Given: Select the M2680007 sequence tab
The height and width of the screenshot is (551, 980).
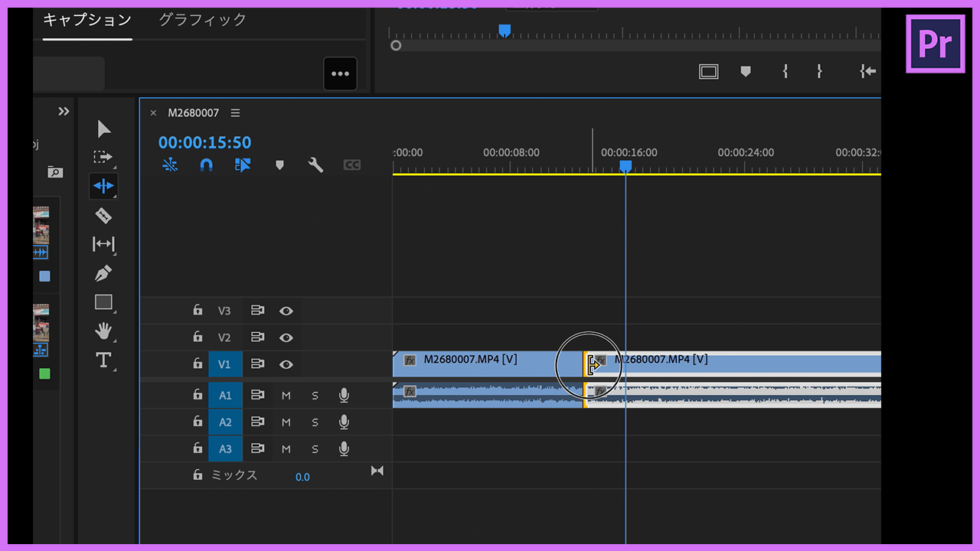Looking at the screenshot, I should click(194, 112).
